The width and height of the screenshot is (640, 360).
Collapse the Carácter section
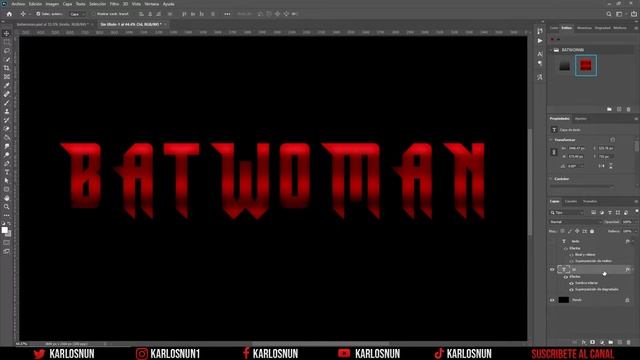tap(551, 179)
